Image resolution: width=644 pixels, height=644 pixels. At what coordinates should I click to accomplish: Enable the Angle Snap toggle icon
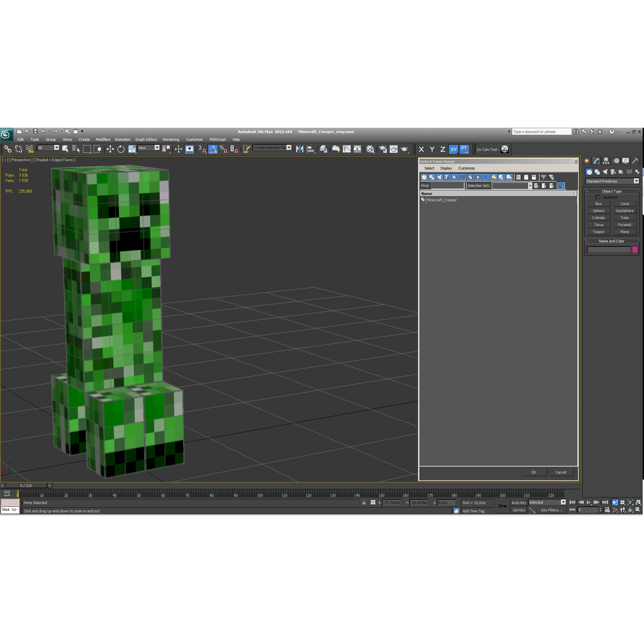click(x=213, y=149)
